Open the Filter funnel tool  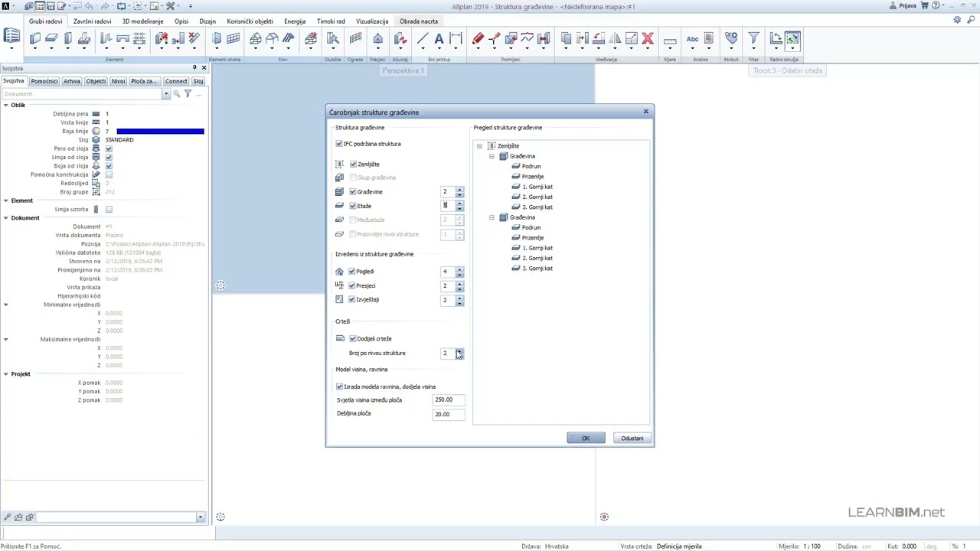[x=753, y=38]
